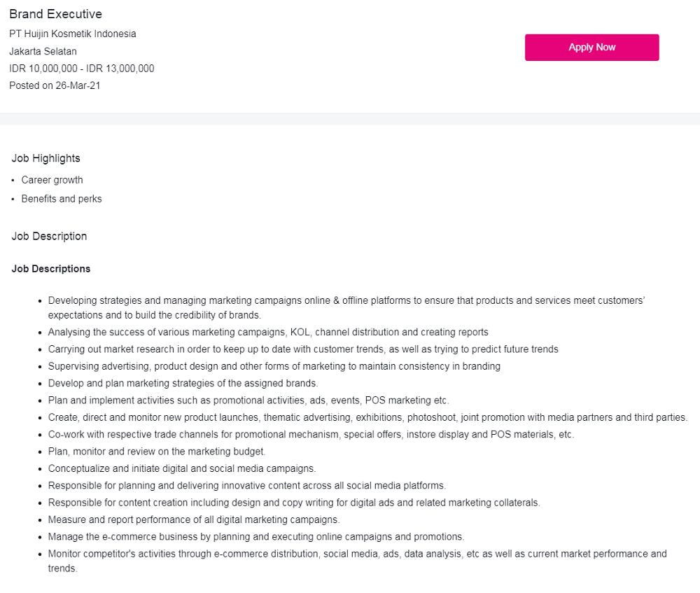The height and width of the screenshot is (593, 700).
Task: Click the Carrying out market research bullet
Action: (303, 349)
